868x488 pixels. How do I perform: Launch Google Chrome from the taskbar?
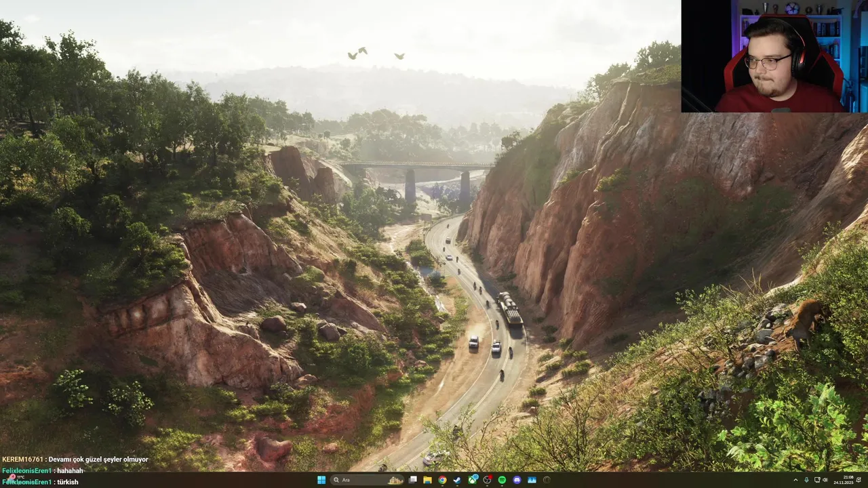point(442,480)
